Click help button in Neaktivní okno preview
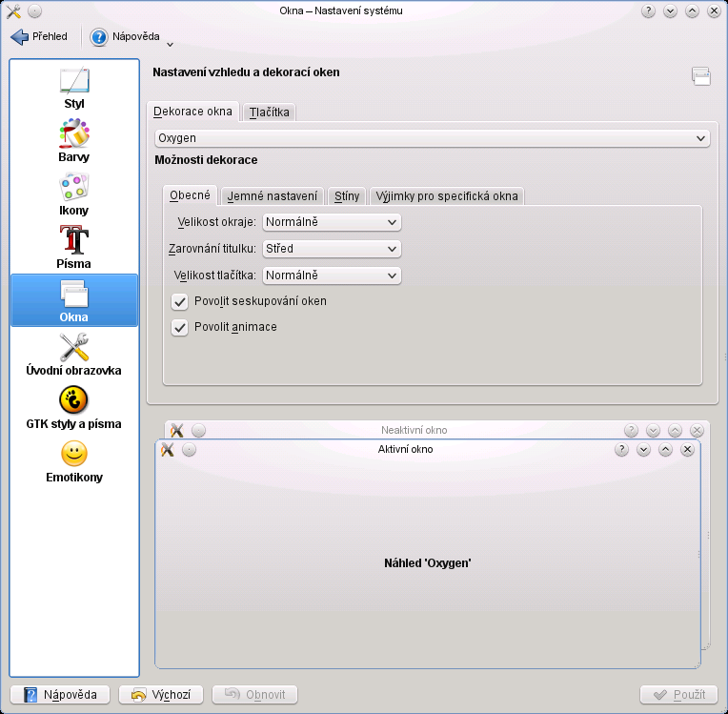The image size is (728, 714). coord(631,431)
